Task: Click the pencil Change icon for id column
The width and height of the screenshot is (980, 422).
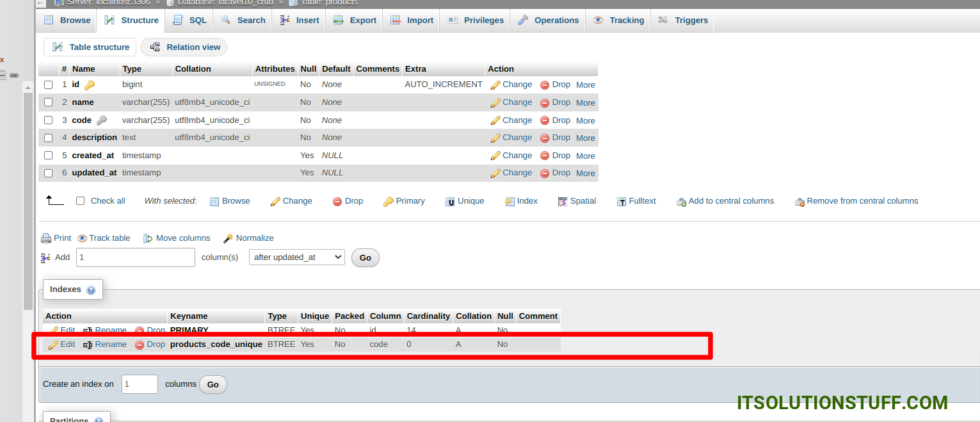Action: click(495, 85)
